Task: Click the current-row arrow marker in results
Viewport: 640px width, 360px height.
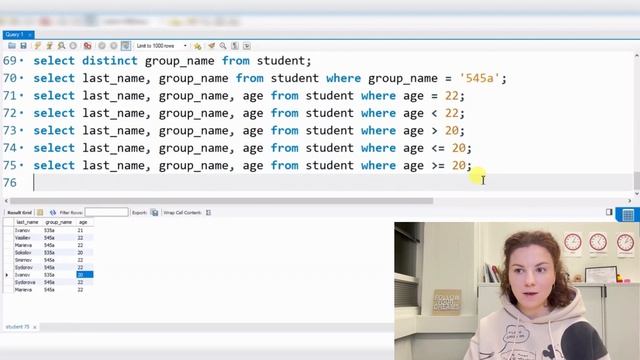Action: pos(7,275)
